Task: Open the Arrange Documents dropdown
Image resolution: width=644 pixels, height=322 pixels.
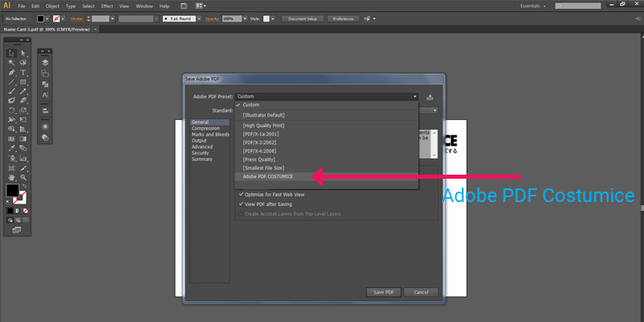Action: [200, 6]
